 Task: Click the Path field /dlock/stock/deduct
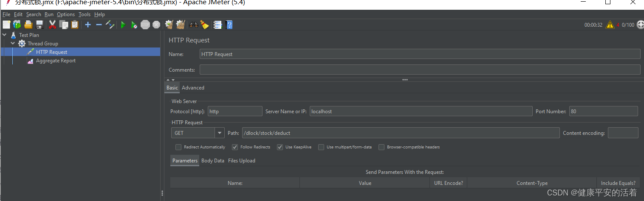[401, 133]
